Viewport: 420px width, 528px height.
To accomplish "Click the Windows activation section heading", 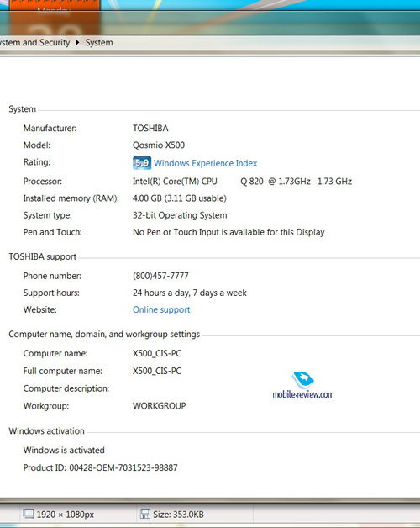I will pyautogui.click(x=46, y=431).
